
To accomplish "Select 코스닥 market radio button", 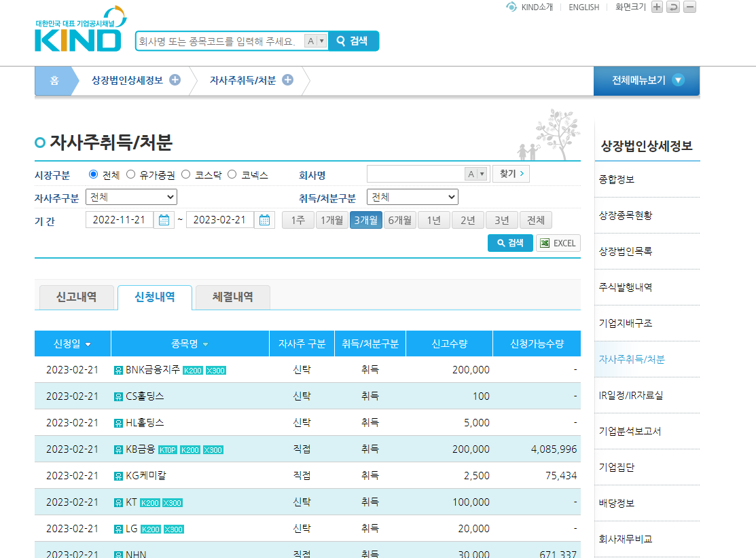I will tap(185, 174).
